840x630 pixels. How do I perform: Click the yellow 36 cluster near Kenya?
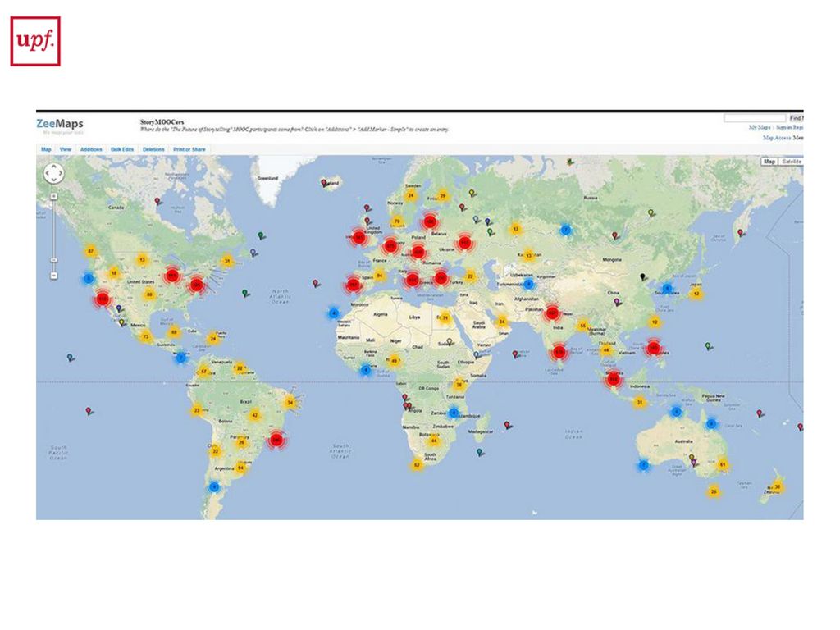tap(459, 384)
